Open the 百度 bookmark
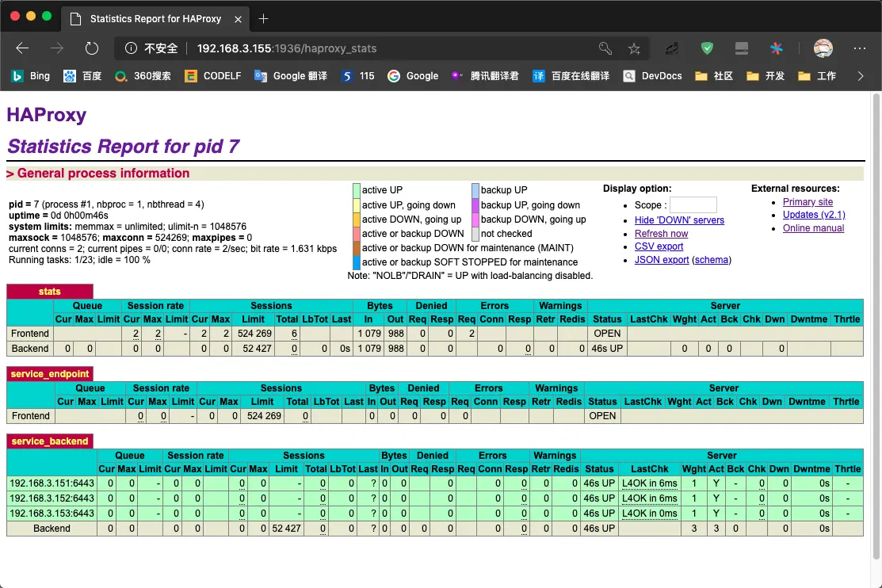Image resolution: width=882 pixels, height=588 pixels. (x=84, y=76)
